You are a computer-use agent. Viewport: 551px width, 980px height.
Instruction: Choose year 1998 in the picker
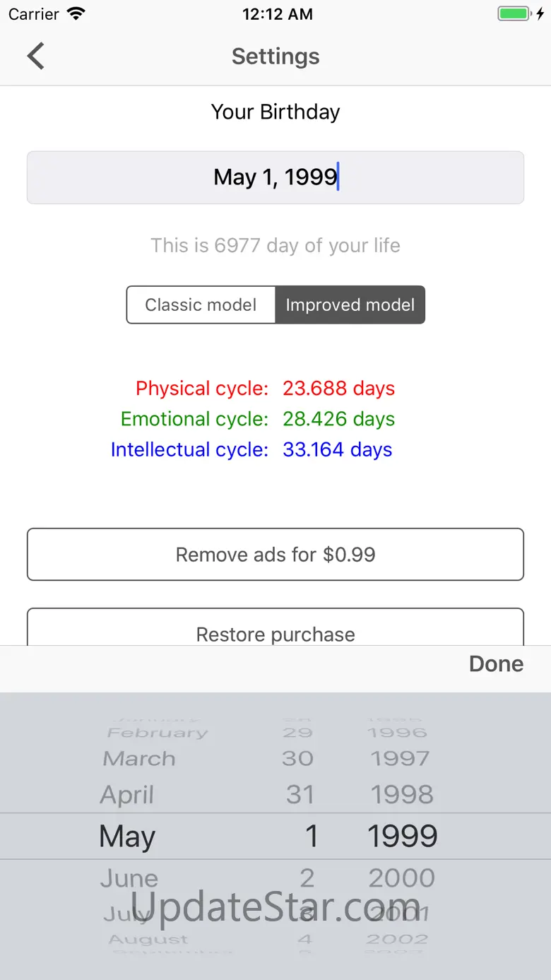click(x=401, y=795)
